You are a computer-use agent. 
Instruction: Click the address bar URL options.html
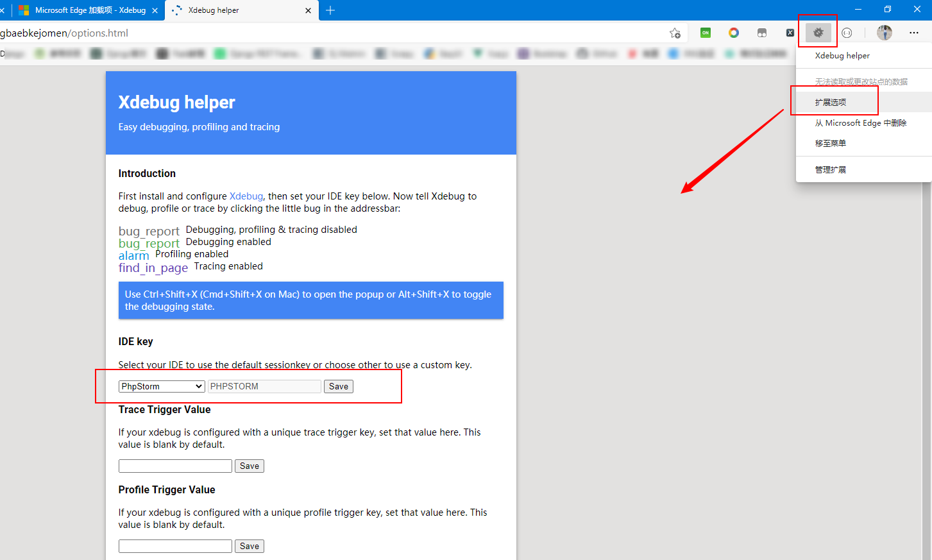(x=64, y=33)
